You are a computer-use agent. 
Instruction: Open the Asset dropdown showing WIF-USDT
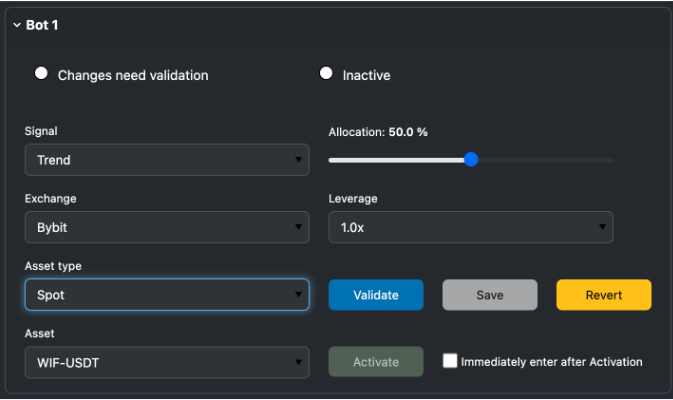click(x=167, y=363)
